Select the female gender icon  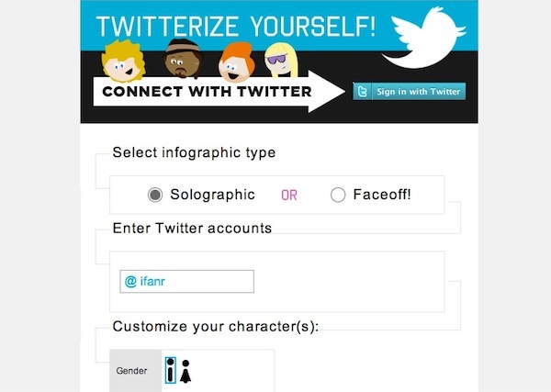(x=185, y=371)
